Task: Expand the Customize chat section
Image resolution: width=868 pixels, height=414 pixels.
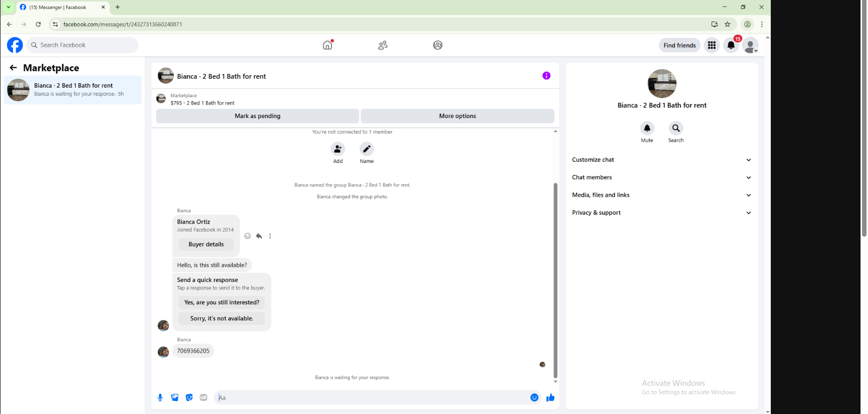Action: tap(662, 160)
